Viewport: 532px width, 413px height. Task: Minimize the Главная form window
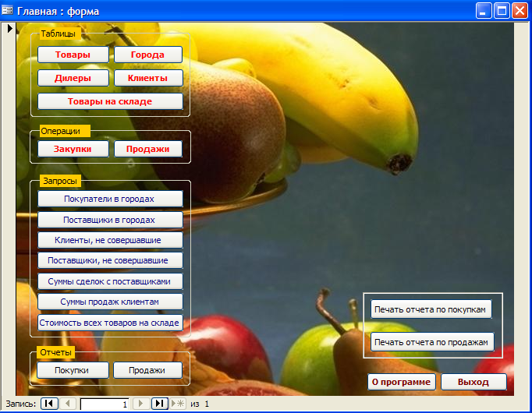484,11
